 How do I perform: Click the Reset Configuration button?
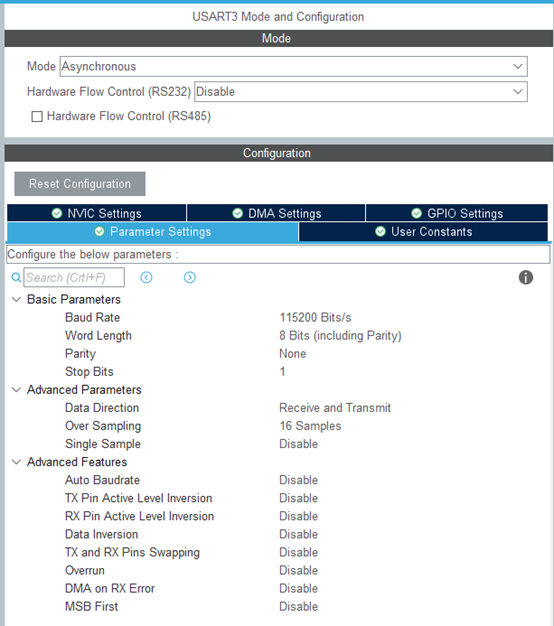click(x=80, y=184)
